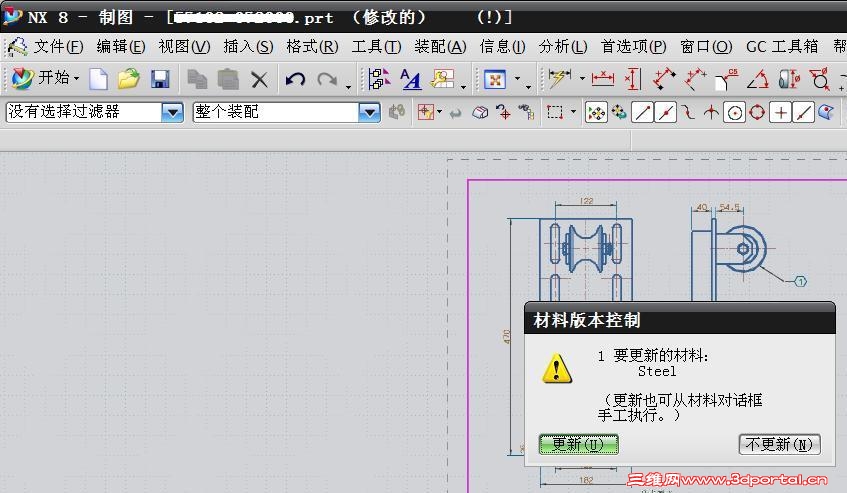Toggle the quadrant point snap
This screenshot has width=847, height=493.
[757, 112]
